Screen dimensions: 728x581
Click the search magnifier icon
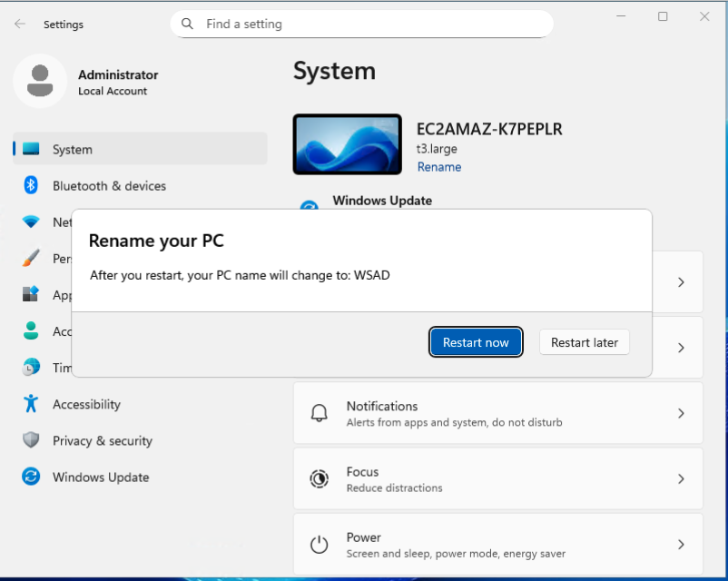[188, 24]
